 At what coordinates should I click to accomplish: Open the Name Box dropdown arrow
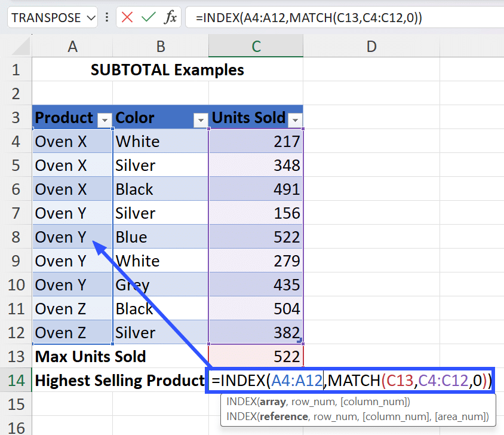tap(91, 18)
